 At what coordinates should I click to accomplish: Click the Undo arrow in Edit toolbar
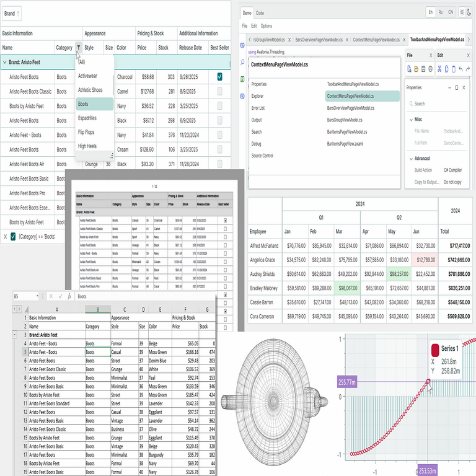[x=462, y=69]
